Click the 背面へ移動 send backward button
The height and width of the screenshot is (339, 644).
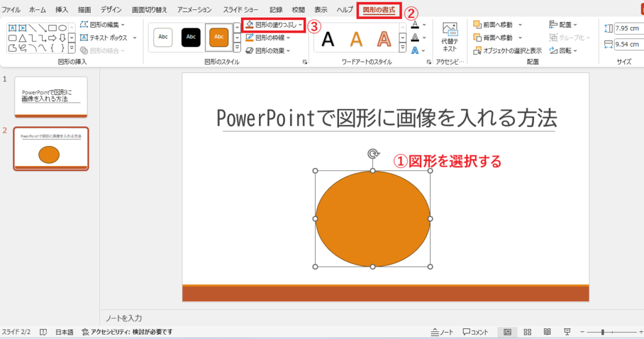(493, 37)
